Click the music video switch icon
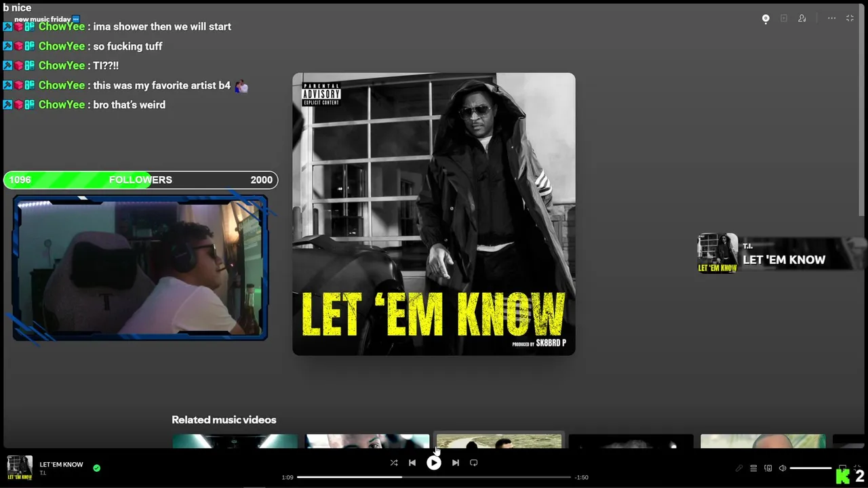868x488 pixels. [x=784, y=18]
